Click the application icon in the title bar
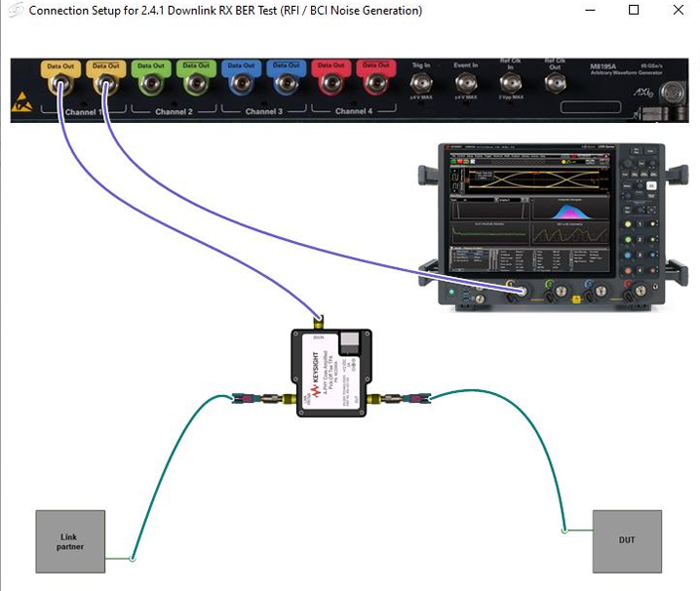 pos(16,10)
